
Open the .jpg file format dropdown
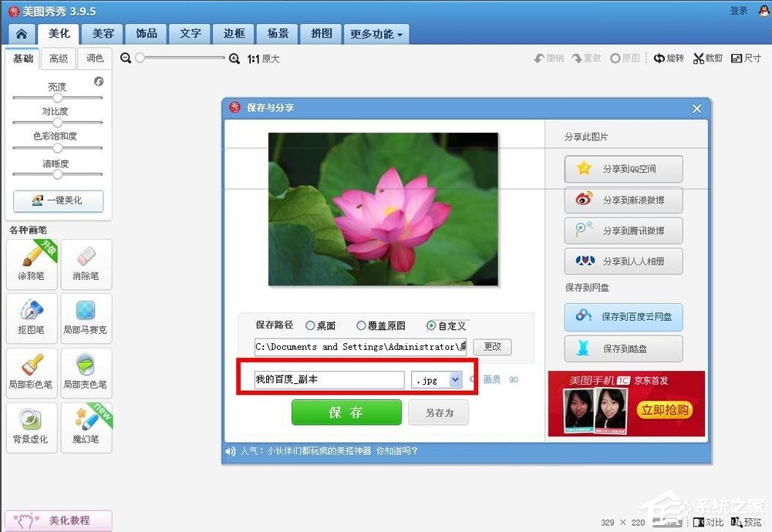(x=440, y=379)
